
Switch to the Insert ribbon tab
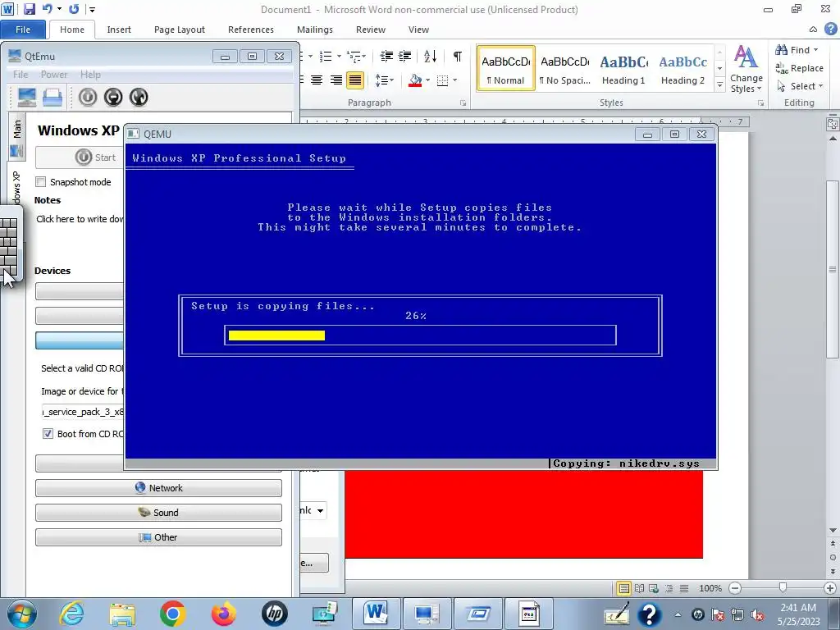[x=119, y=30]
